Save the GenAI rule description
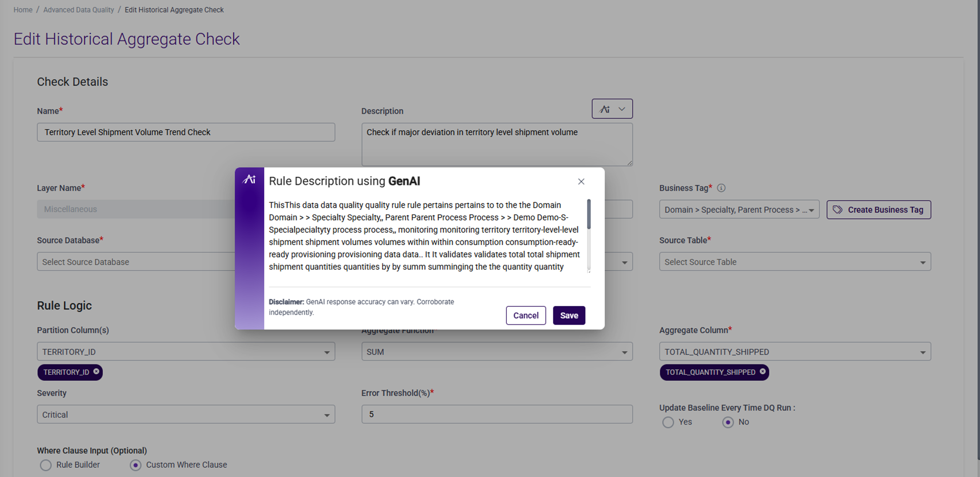980x477 pixels. [569, 316]
